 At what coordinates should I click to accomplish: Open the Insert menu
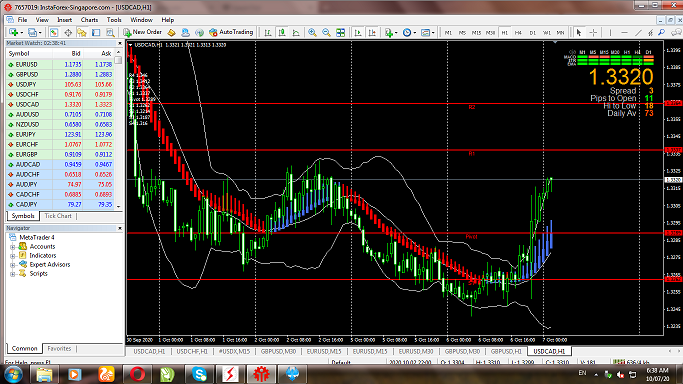(64, 20)
